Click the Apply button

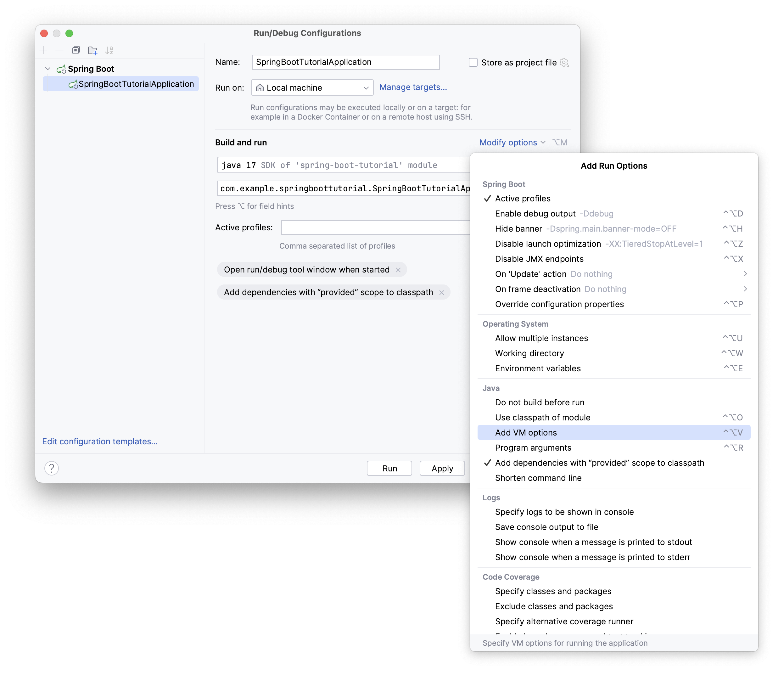click(x=443, y=468)
